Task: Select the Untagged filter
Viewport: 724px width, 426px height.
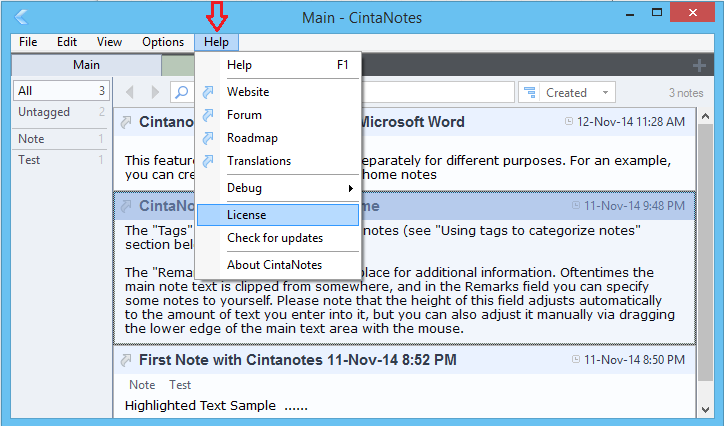Action: pyautogui.click(x=61, y=112)
